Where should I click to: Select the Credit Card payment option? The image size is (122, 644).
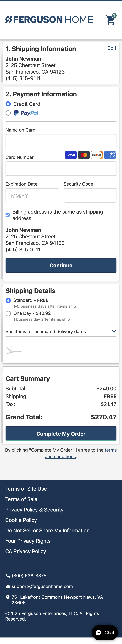click(8, 104)
